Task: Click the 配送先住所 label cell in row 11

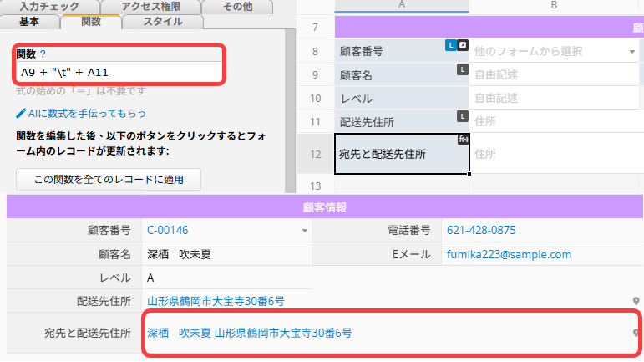Action: point(402,121)
